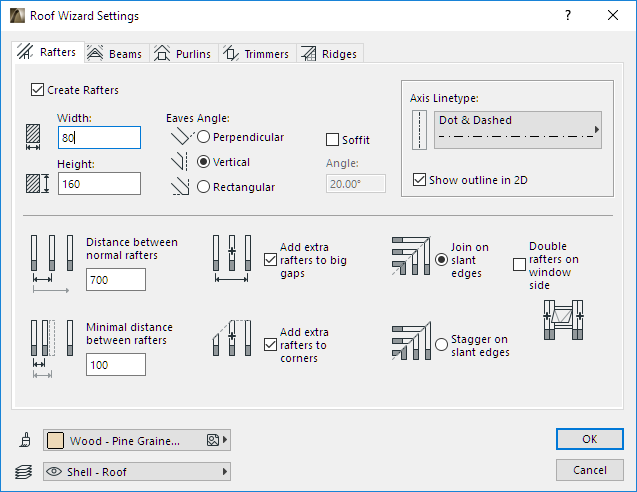Click the Cancel button
Viewport: 637px width, 492px height.
tap(589, 470)
